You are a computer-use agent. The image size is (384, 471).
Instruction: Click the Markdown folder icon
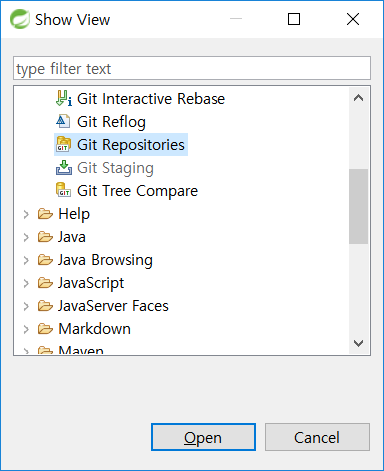(45, 329)
